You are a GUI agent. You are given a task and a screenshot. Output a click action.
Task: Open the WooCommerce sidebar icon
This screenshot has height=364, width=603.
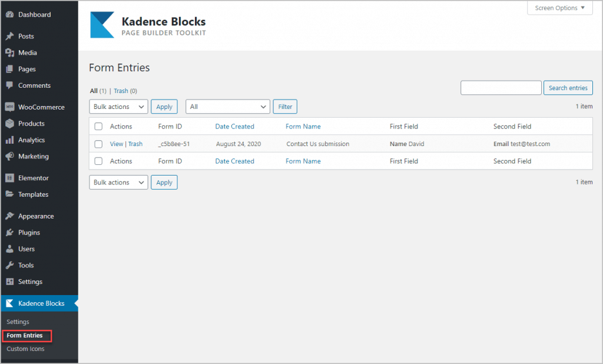click(10, 107)
